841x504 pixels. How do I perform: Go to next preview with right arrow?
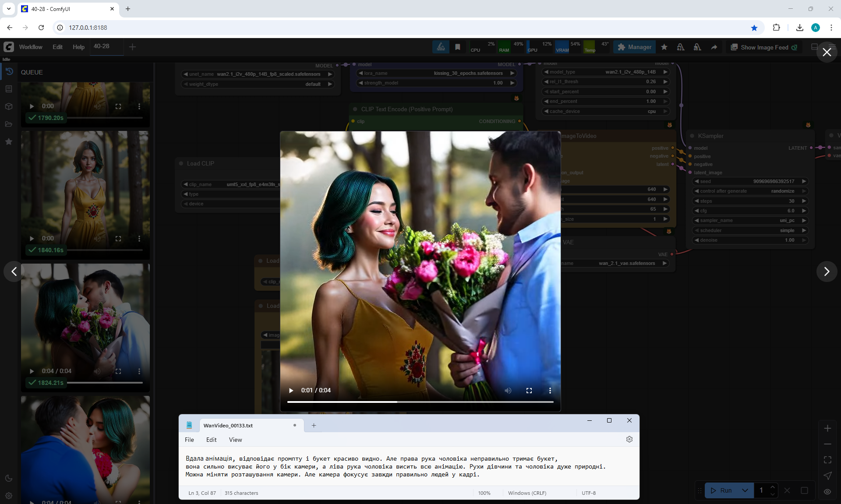827,271
